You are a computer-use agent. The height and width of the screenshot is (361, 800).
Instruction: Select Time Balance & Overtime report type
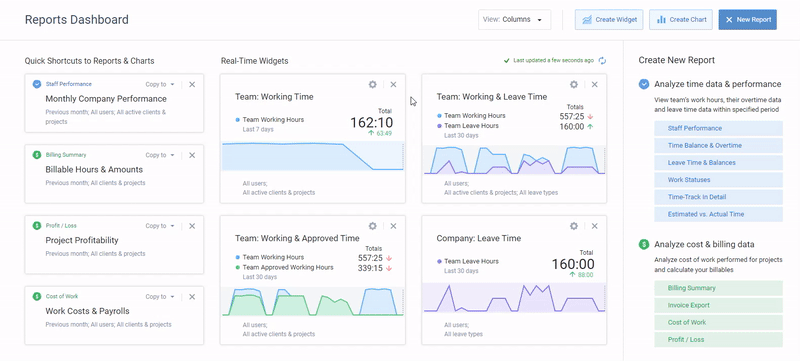click(x=718, y=146)
